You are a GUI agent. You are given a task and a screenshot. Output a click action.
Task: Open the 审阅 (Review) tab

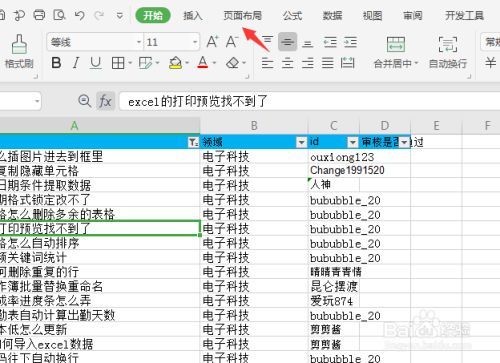tap(413, 15)
